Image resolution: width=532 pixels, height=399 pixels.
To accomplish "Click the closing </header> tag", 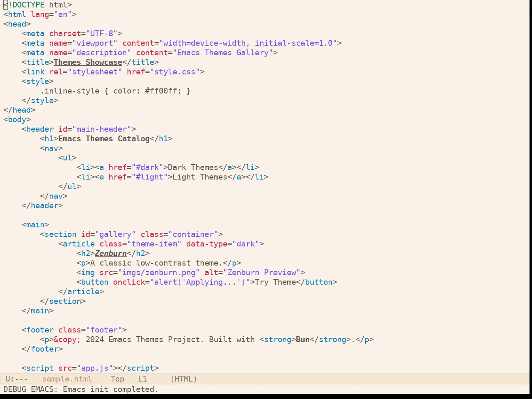I will (42, 206).
